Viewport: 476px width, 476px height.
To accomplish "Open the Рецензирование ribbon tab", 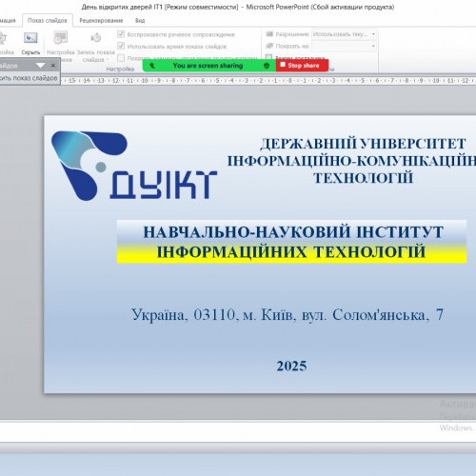I will (101, 20).
